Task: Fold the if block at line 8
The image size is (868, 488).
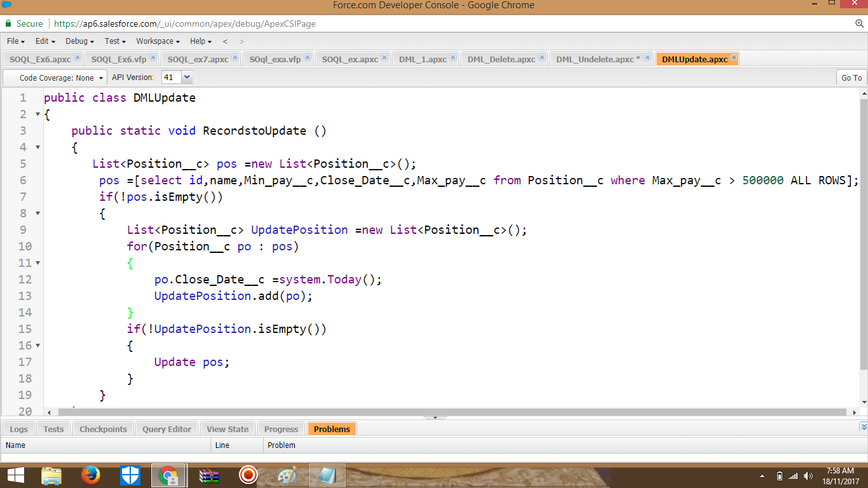Action: 37,213
